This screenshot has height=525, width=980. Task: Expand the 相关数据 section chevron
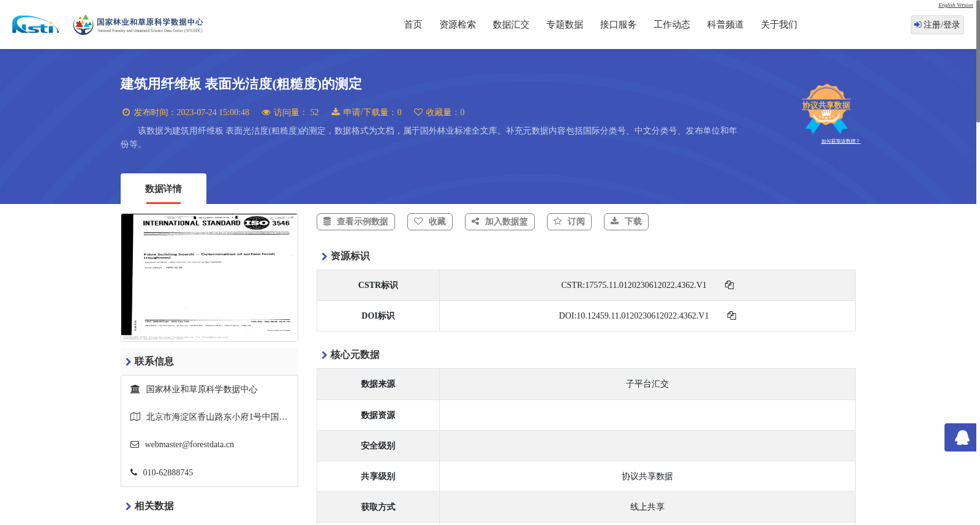[128, 507]
